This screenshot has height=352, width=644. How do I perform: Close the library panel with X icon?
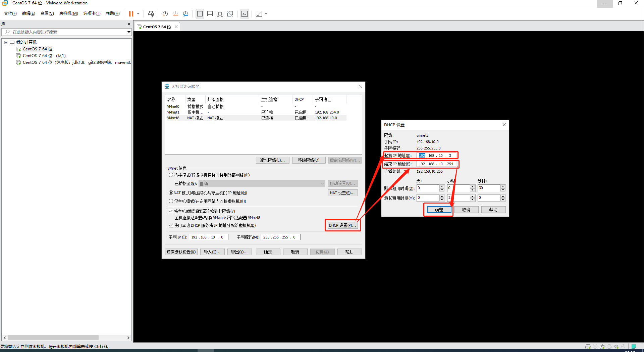tap(129, 24)
